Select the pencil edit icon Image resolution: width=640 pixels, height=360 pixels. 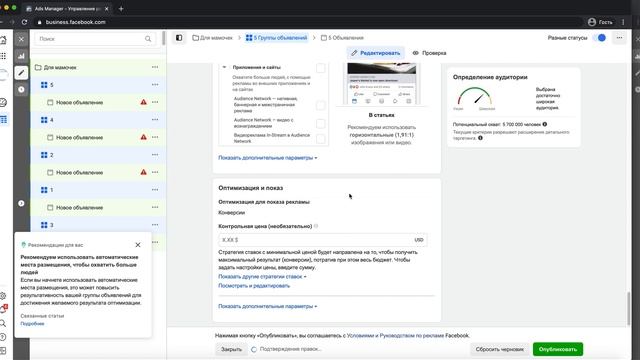point(21,73)
